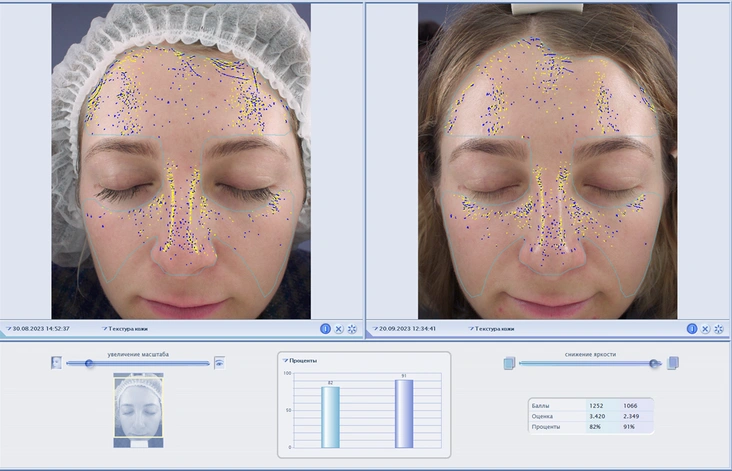Click the 91 percent bar in the chart

[x=403, y=413]
